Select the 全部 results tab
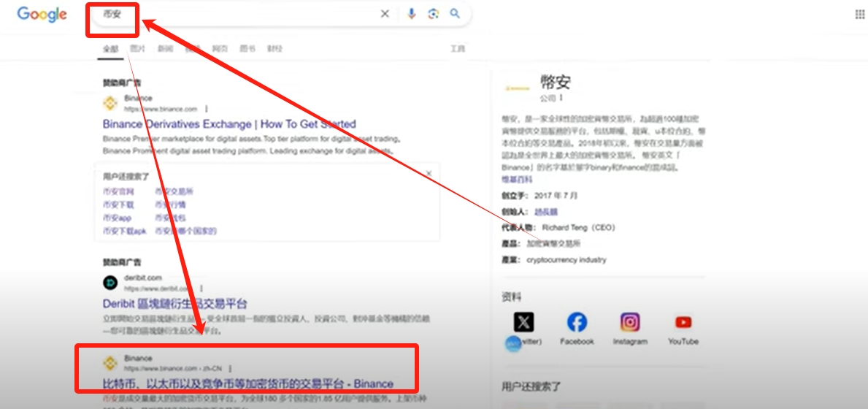Viewport: 868px width, 409px height. pos(111,49)
